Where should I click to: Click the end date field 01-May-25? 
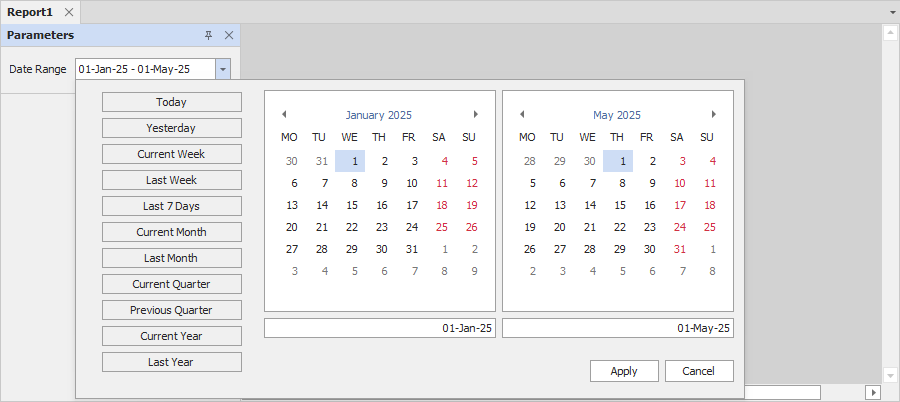point(618,328)
